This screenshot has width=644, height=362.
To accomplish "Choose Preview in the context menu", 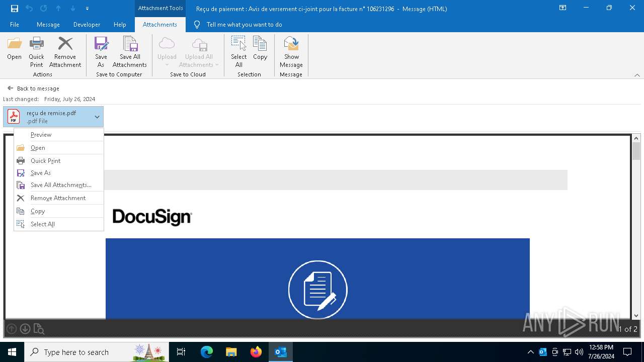I will click(x=59, y=135).
